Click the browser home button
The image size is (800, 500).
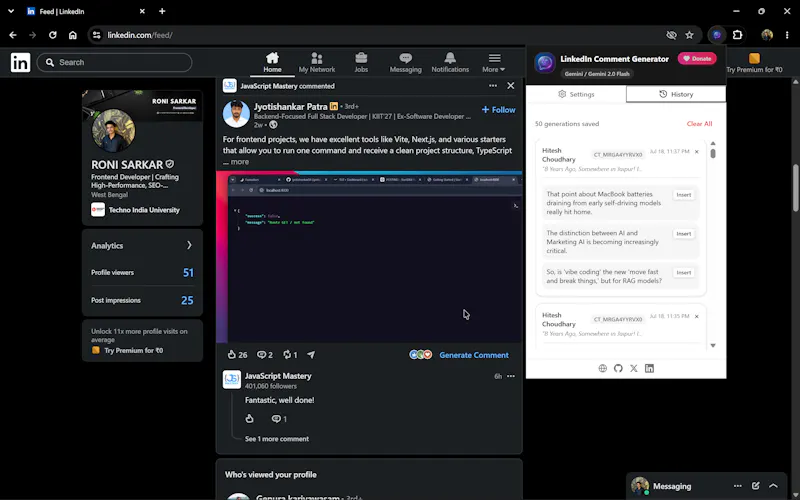click(x=73, y=35)
